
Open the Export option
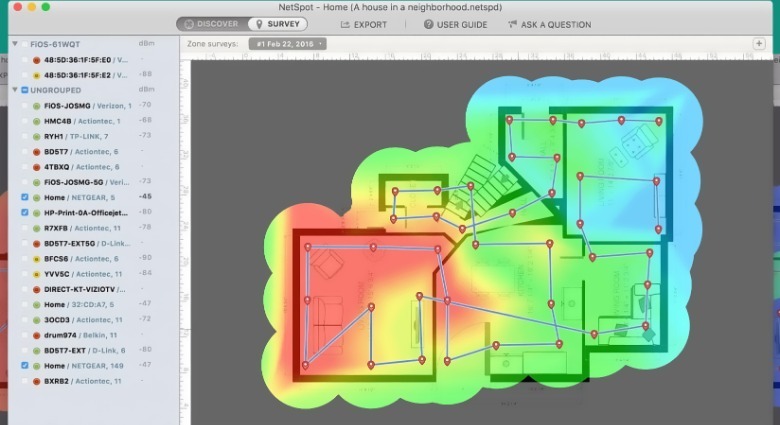click(x=363, y=24)
